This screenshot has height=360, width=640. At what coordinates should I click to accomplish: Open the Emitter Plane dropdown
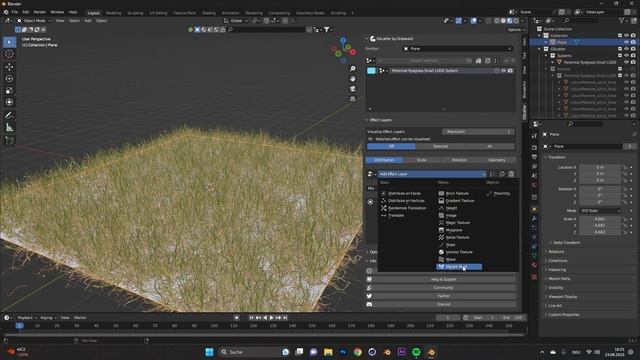[458, 49]
